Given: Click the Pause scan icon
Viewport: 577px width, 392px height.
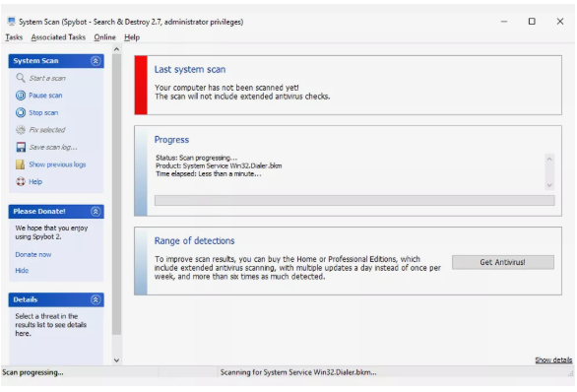Looking at the screenshot, I should (21, 96).
